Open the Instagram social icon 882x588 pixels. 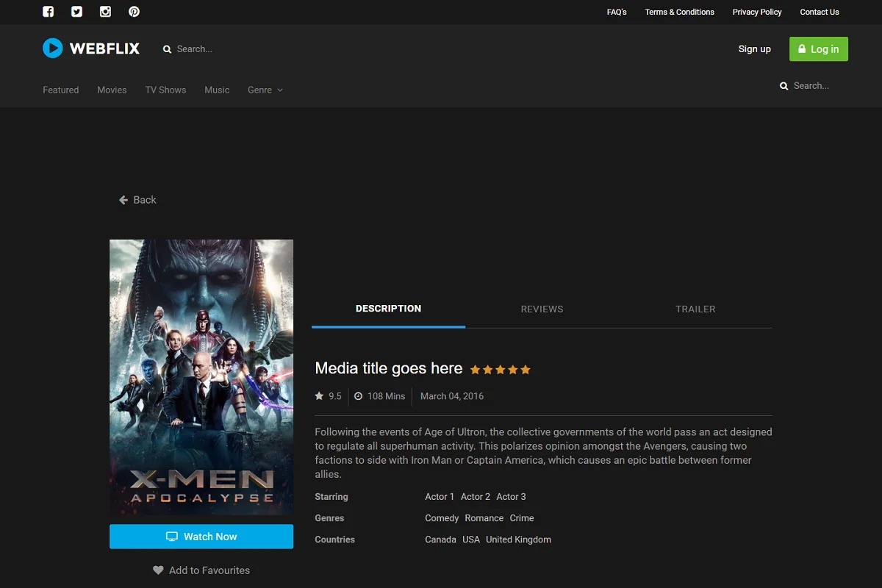pos(105,12)
